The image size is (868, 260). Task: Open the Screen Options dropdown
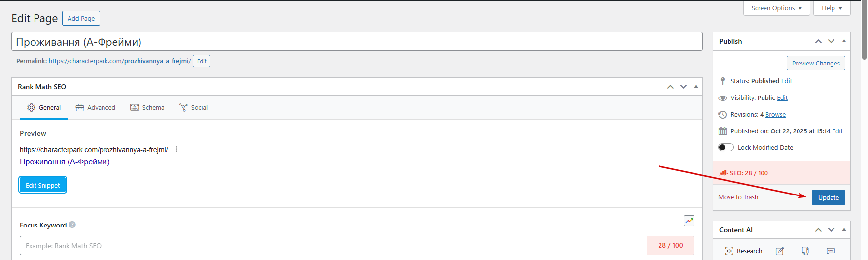[776, 8]
